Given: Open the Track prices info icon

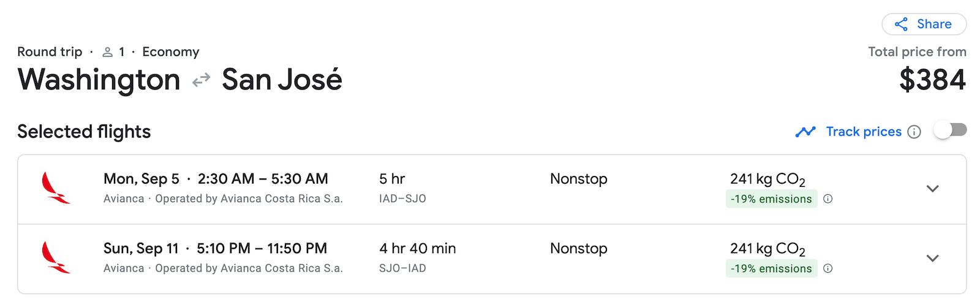Looking at the screenshot, I should tap(914, 132).
